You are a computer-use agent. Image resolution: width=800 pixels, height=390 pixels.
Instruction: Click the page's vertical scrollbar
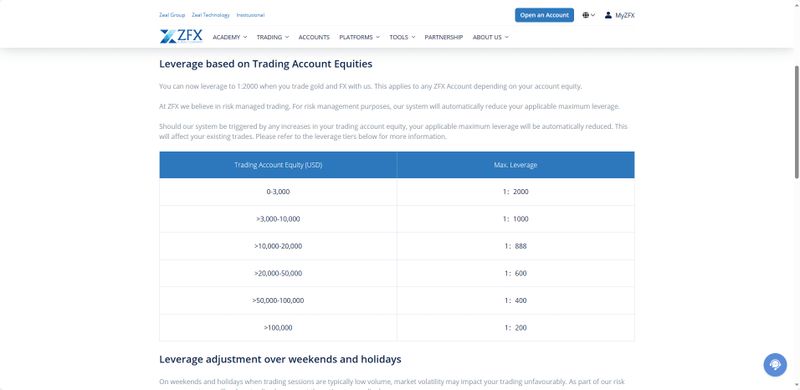click(796, 123)
